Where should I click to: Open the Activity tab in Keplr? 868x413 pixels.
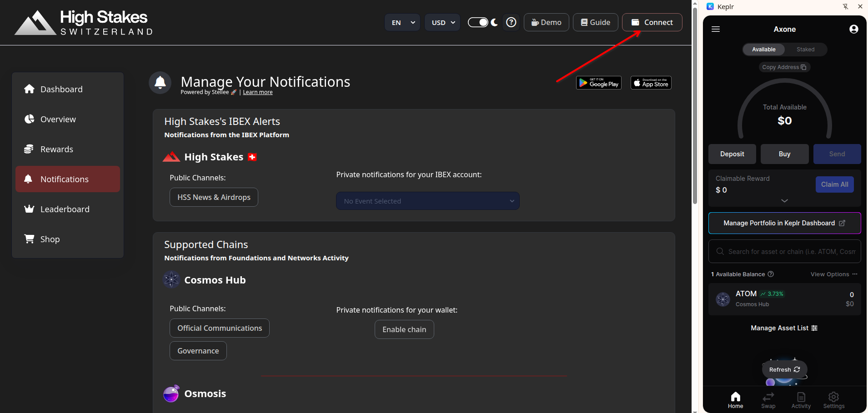[x=801, y=400]
